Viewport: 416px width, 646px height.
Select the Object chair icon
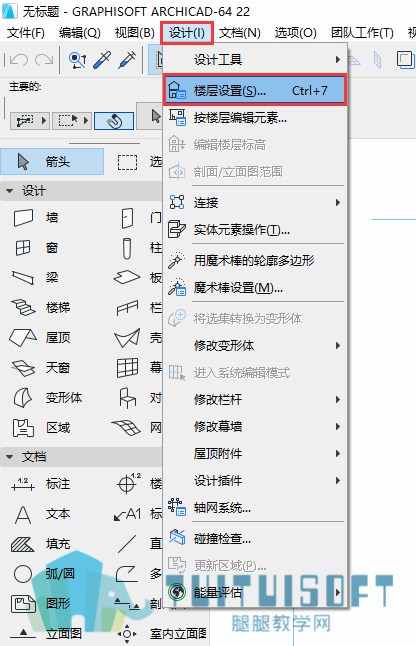click(127, 398)
